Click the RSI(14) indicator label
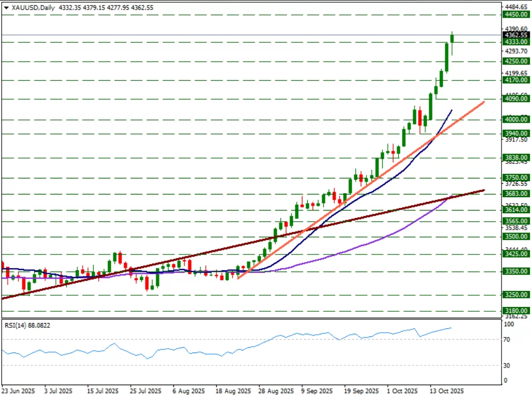532x397 pixels. 26,325
